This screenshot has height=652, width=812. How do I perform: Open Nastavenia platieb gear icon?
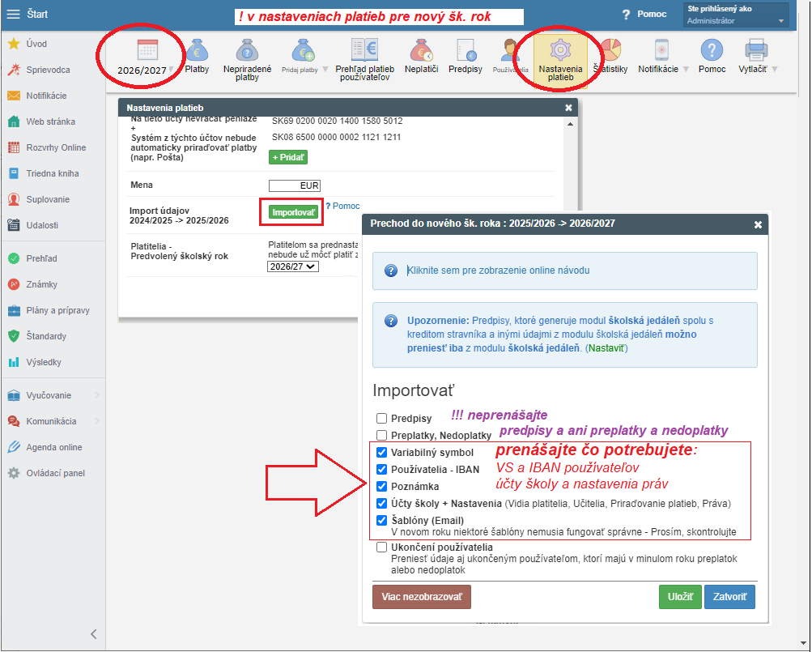click(x=559, y=50)
